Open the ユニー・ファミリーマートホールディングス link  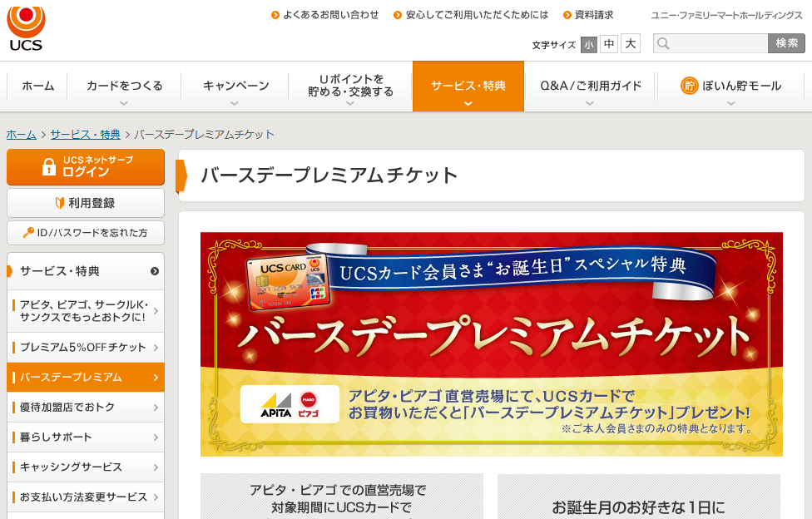point(726,16)
